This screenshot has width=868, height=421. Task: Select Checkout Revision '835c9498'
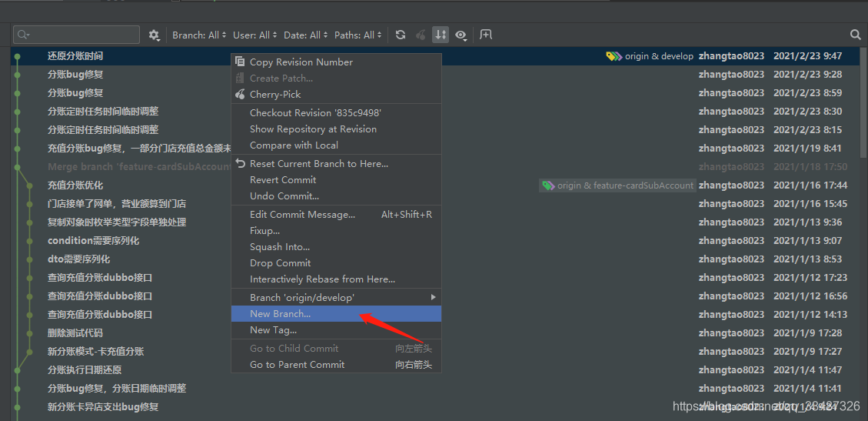coord(336,112)
